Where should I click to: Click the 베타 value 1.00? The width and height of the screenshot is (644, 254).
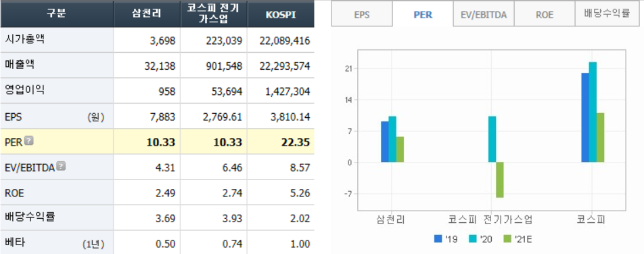tap(300, 244)
